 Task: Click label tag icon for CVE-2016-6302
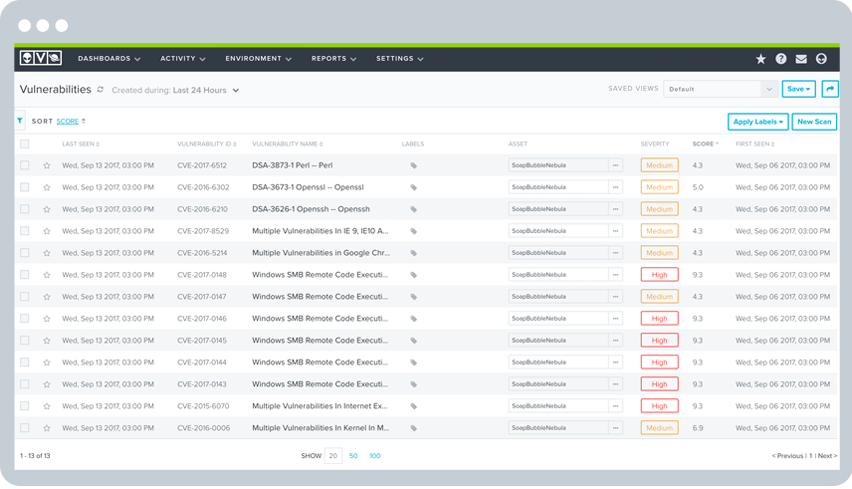413,188
